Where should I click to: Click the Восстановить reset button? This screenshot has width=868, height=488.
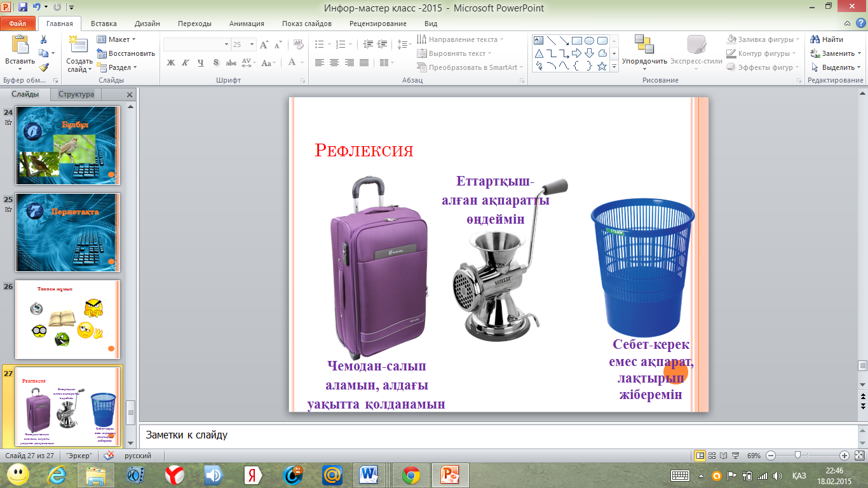click(126, 53)
